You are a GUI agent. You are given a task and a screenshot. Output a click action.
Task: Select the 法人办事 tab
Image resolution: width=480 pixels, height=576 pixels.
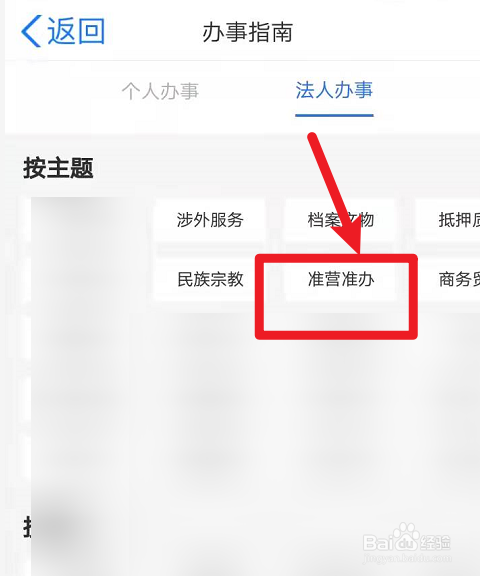coord(334,90)
